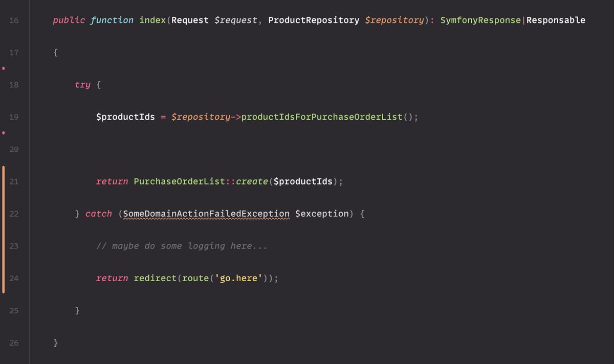Click the 'return' keyword on line 21
The image size is (614, 364).
(x=112, y=181)
